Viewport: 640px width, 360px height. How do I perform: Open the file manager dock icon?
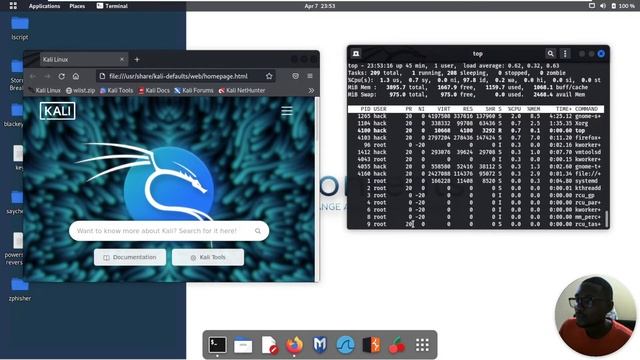pyautogui.click(x=243, y=345)
